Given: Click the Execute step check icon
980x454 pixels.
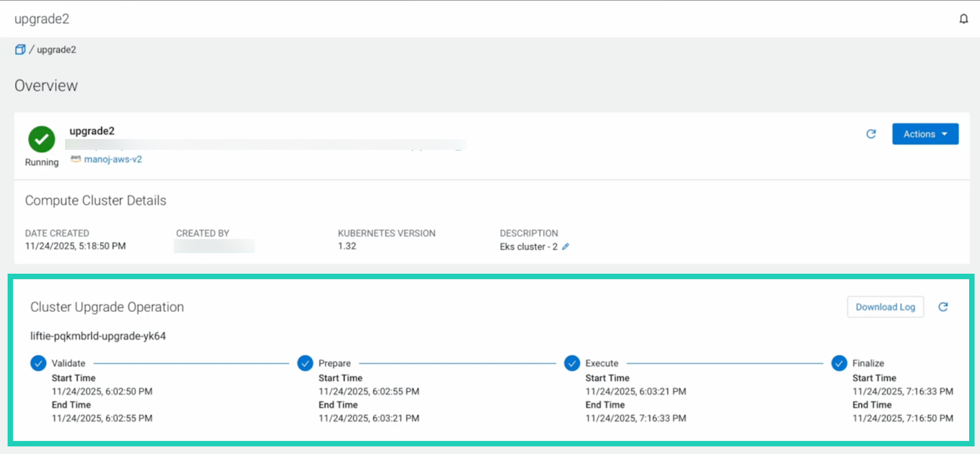Looking at the screenshot, I should click(572, 363).
